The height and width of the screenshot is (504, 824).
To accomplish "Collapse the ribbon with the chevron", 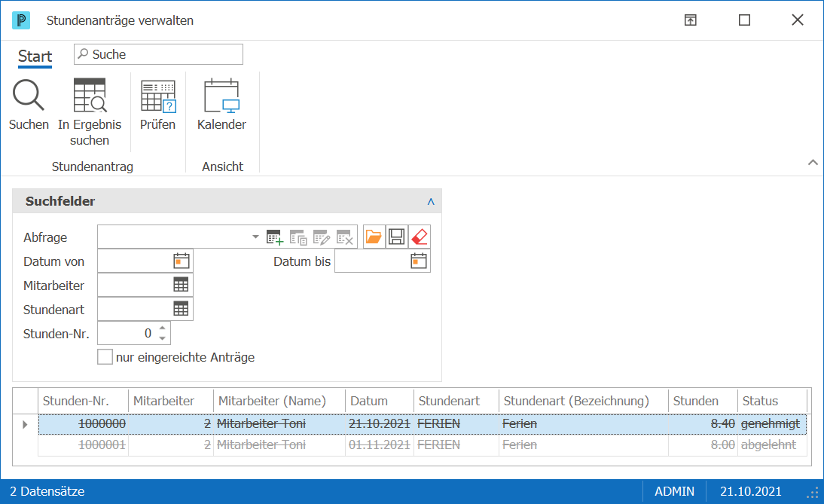I will (813, 163).
